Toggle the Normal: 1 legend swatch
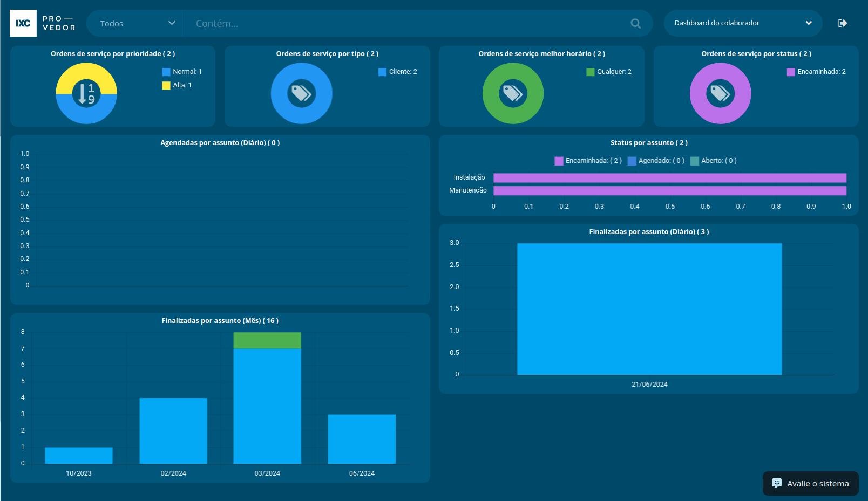This screenshot has width=868, height=501. pyautogui.click(x=166, y=72)
